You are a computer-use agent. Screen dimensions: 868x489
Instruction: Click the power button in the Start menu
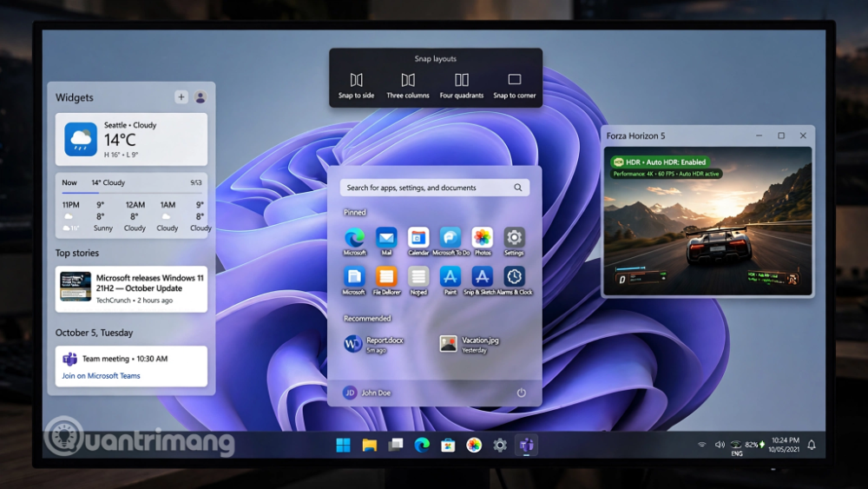522,393
